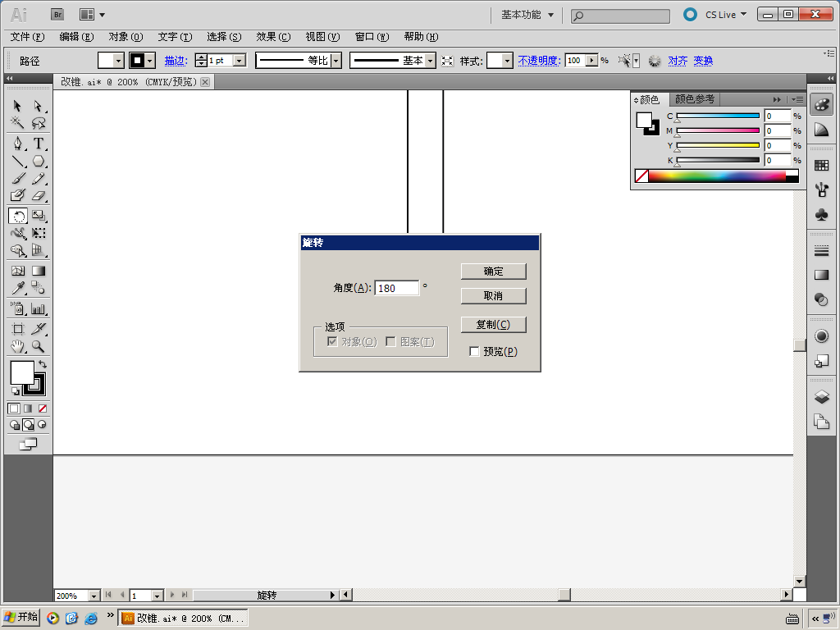Select the Eraser tool
840x630 pixels.
click(x=38, y=195)
